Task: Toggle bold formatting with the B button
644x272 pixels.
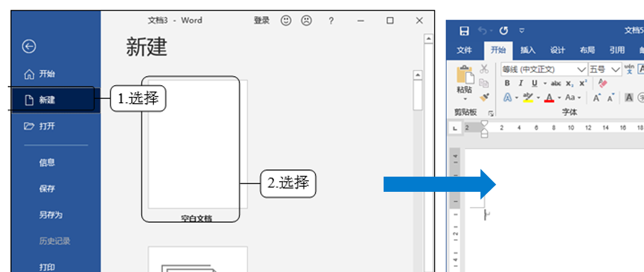Action: point(507,83)
